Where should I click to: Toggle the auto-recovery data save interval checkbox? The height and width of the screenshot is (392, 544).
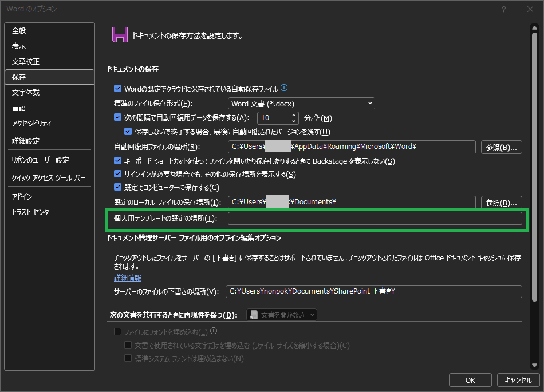coord(117,117)
